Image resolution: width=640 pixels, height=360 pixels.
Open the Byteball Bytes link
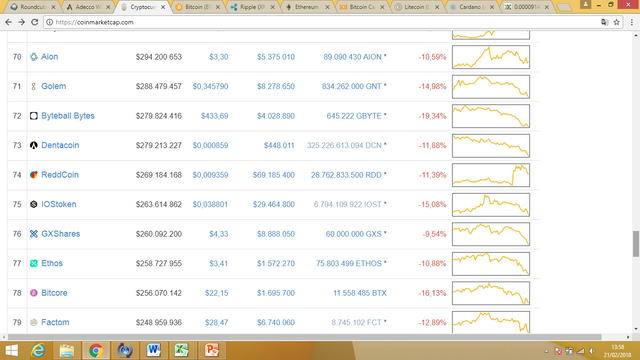68,116
